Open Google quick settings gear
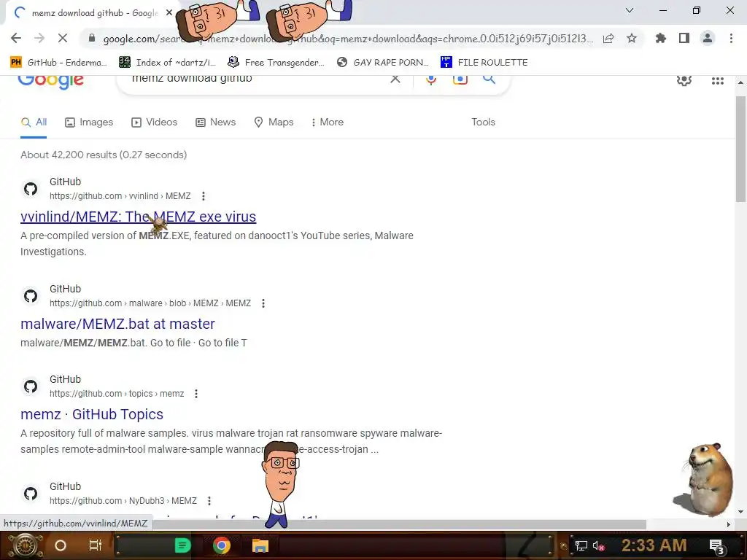This screenshot has height=560, width=747. pyautogui.click(x=684, y=80)
